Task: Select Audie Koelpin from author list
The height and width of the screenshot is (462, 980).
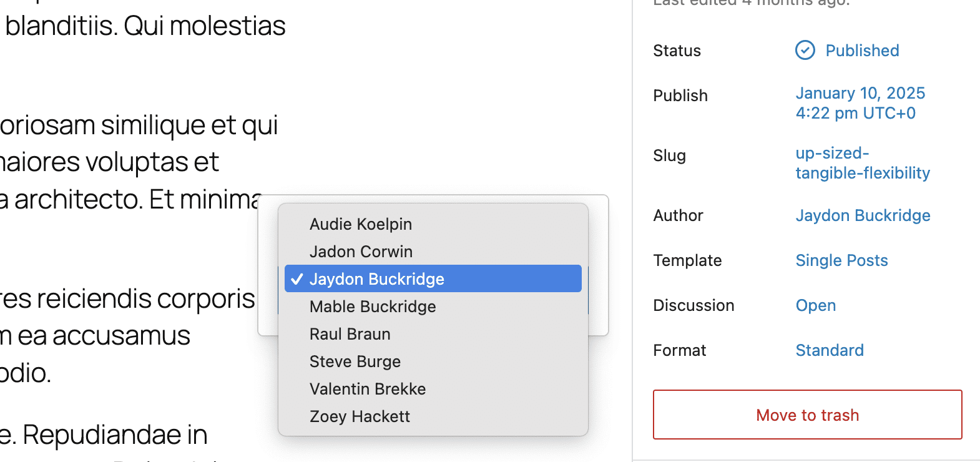Action: [x=361, y=224]
